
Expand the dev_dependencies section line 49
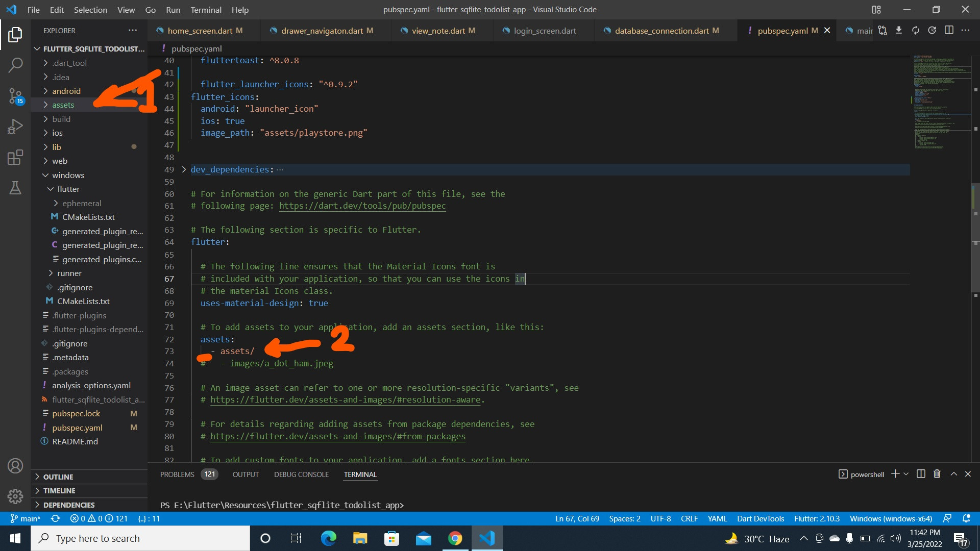(x=185, y=169)
